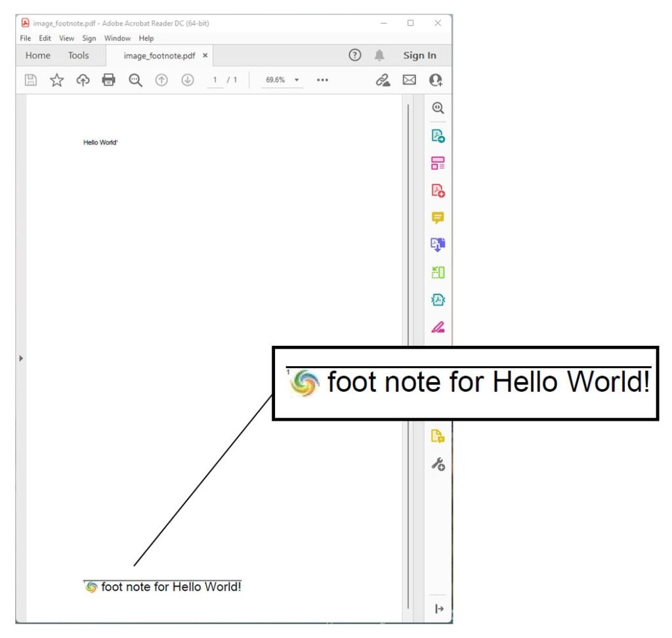The height and width of the screenshot is (638, 672).
Task: Check notifications via the bell icon
Action: click(379, 55)
